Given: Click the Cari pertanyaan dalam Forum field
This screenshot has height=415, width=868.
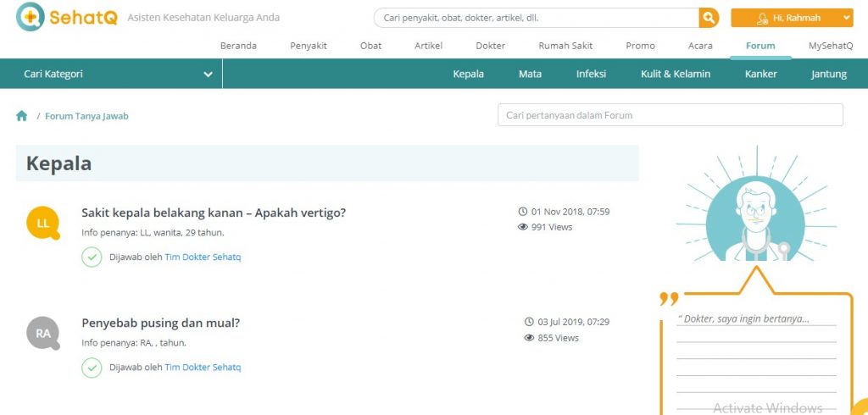Looking at the screenshot, I should 670,115.
